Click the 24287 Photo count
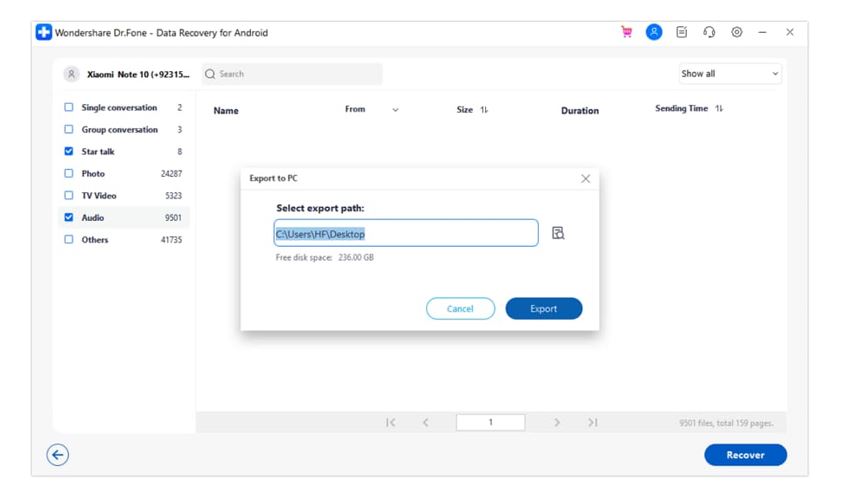The width and height of the screenshot is (845, 490). pyautogui.click(x=171, y=174)
